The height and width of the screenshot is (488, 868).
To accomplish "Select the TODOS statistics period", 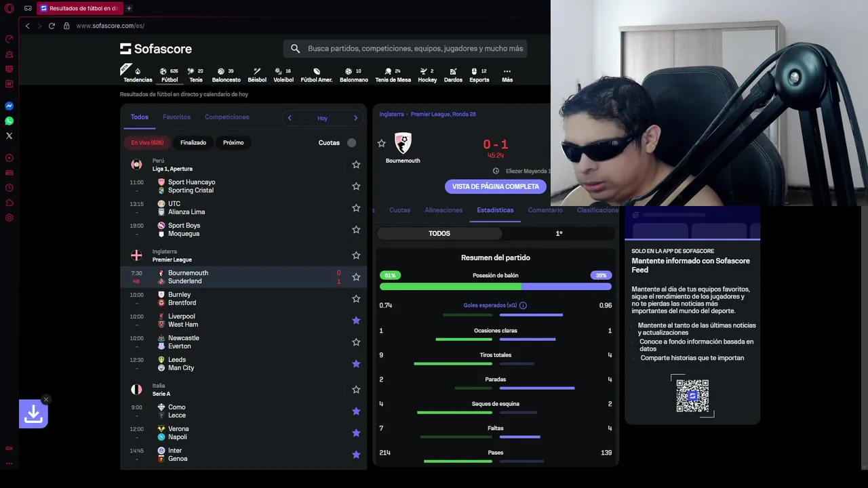I will tap(439, 233).
